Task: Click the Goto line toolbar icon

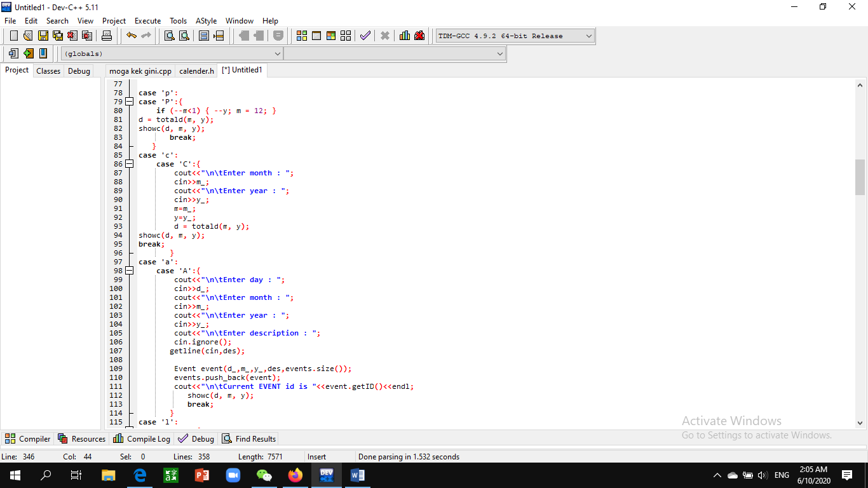Action: 219,36
